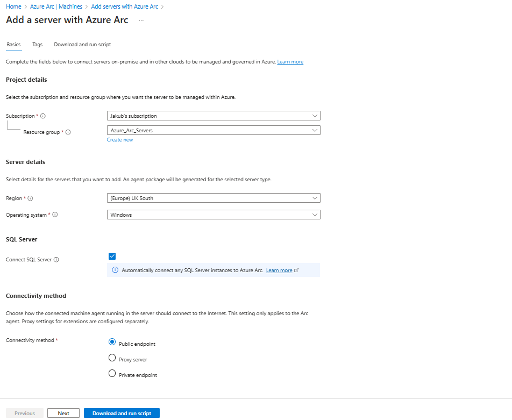
Task: Click info icon next to Connect SQL Server
Action: (x=56, y=260)
